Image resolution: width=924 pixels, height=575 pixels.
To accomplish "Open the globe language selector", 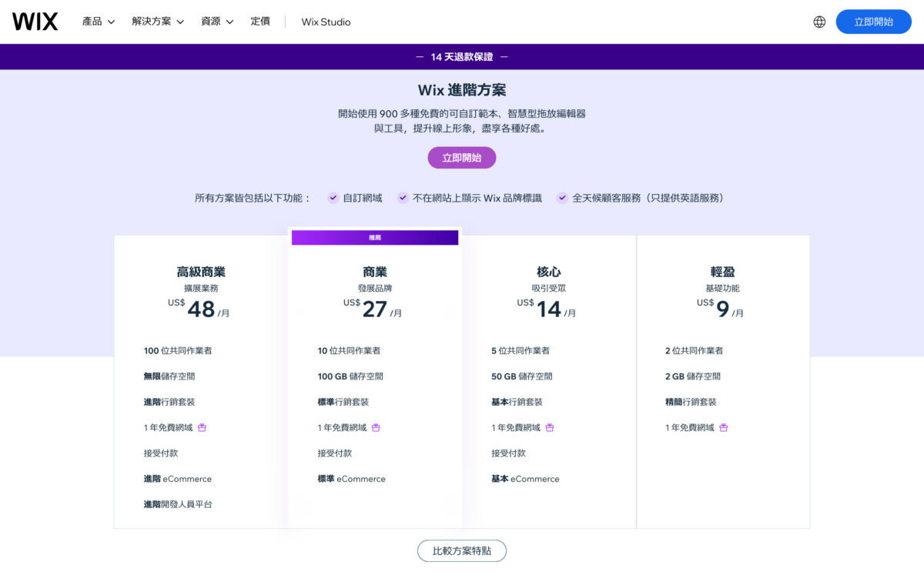I will pos(819,22).
